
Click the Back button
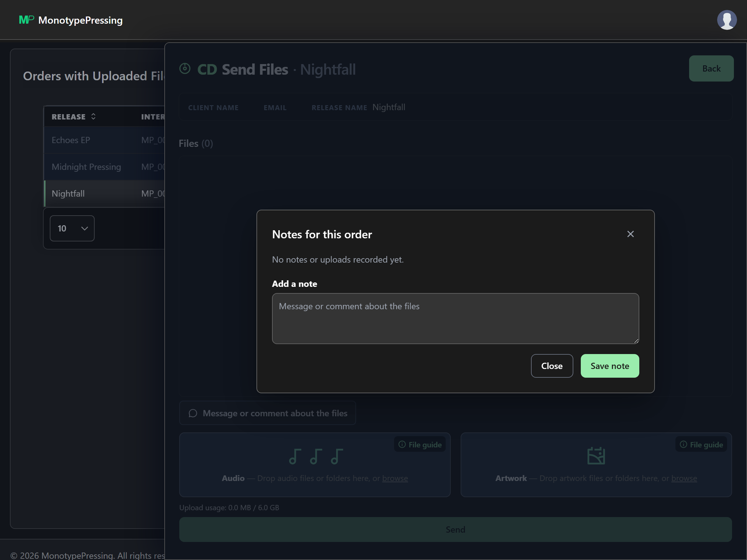click(711, 68)
